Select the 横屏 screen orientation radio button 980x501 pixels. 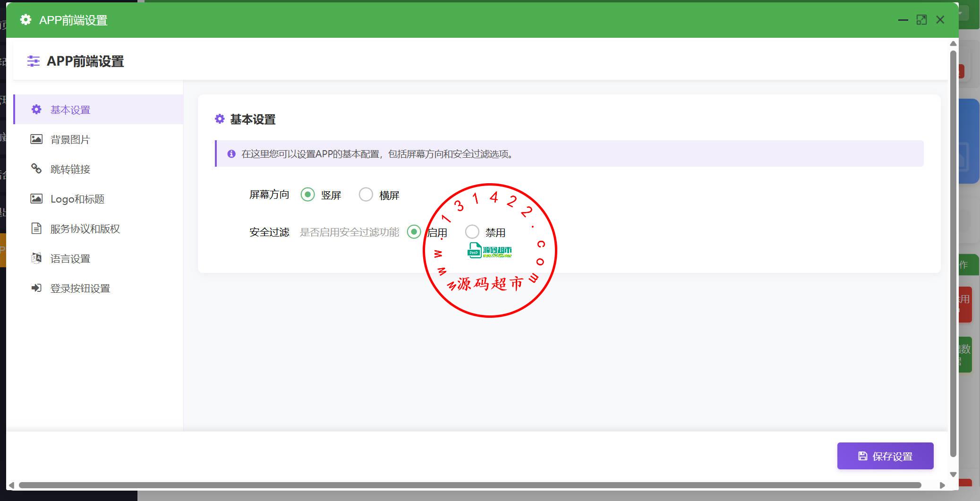pyautogui.click(x=366, y=195)
